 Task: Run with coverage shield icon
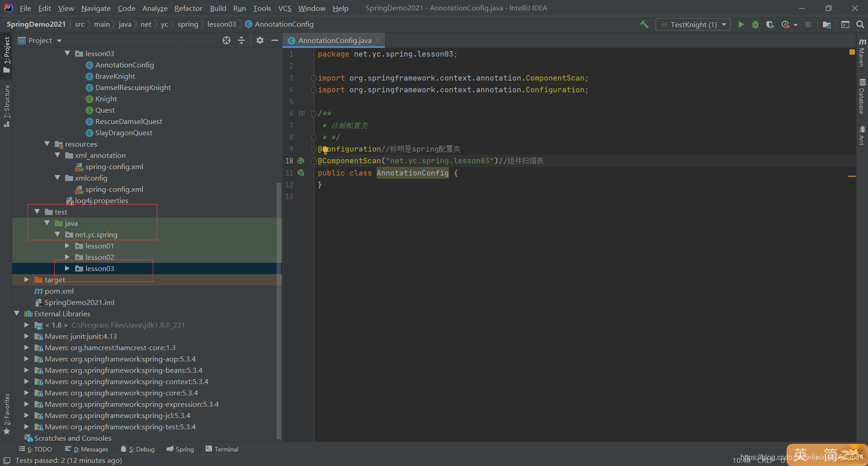click(770, 24)
